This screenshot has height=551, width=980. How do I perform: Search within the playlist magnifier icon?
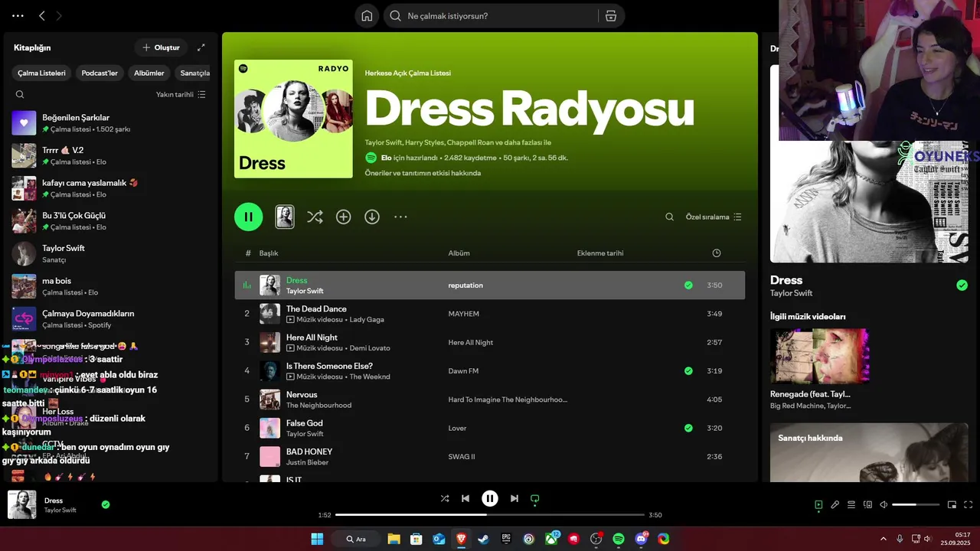[669, 217]
